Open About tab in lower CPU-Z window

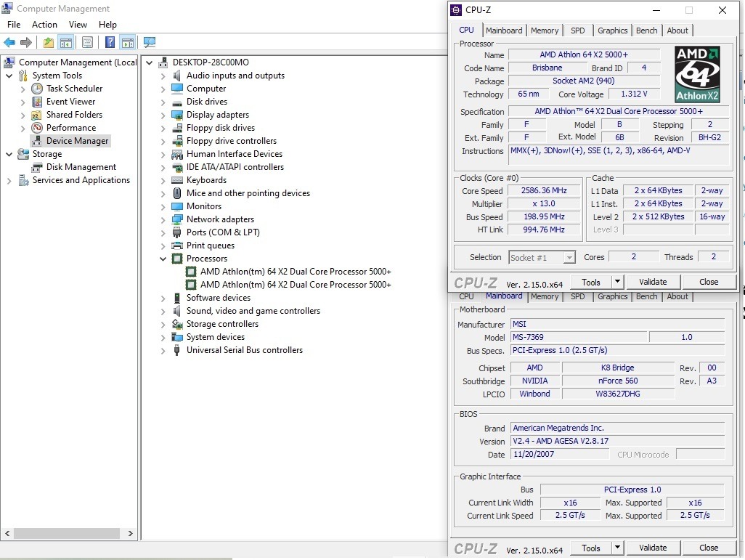pos(677,296)
